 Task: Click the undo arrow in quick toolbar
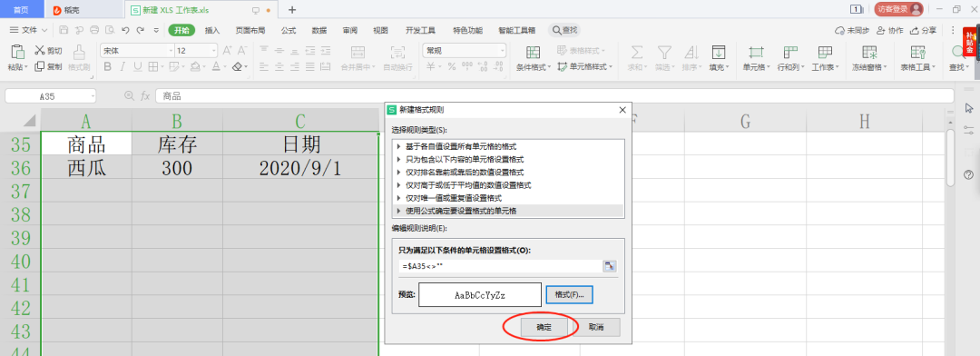[125, 29]
